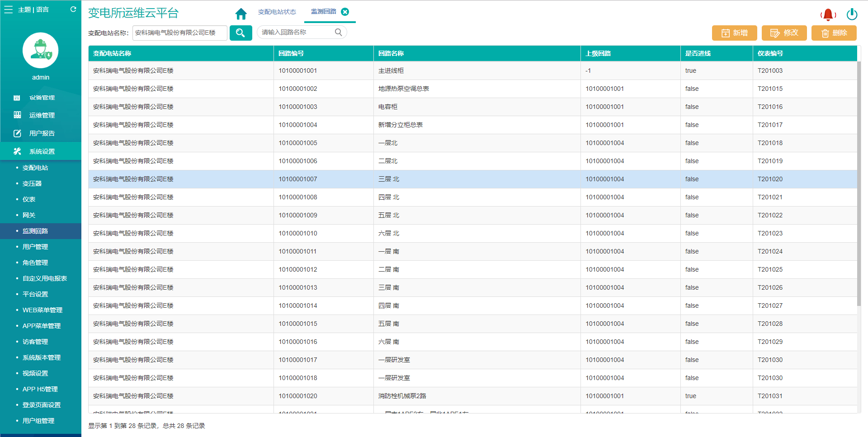The height and width of the screenshot is (437, 868).
Task: Click the 用户报告 edit icon
Action: click(x=17, y=133)
